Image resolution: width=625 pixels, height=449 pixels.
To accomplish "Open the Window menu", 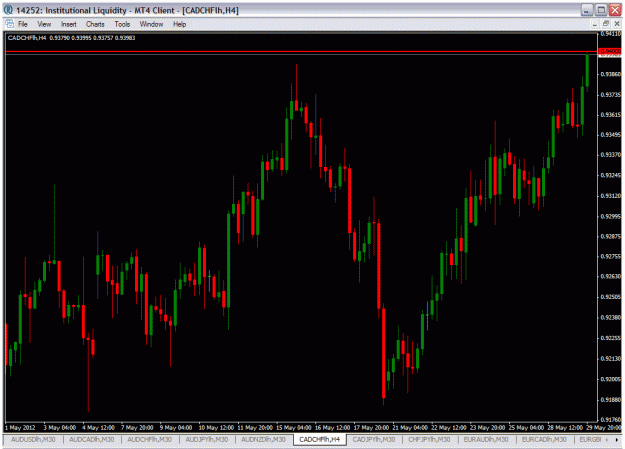I will point(151,24).
